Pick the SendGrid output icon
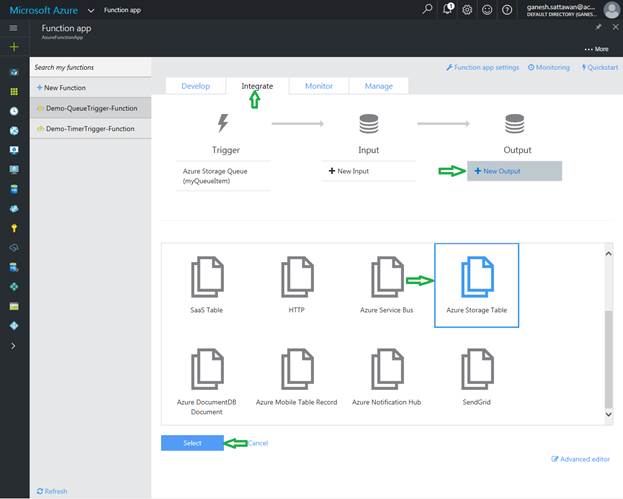Image resolution: width=623 pixels, height=499 pixels. [477, 369]
